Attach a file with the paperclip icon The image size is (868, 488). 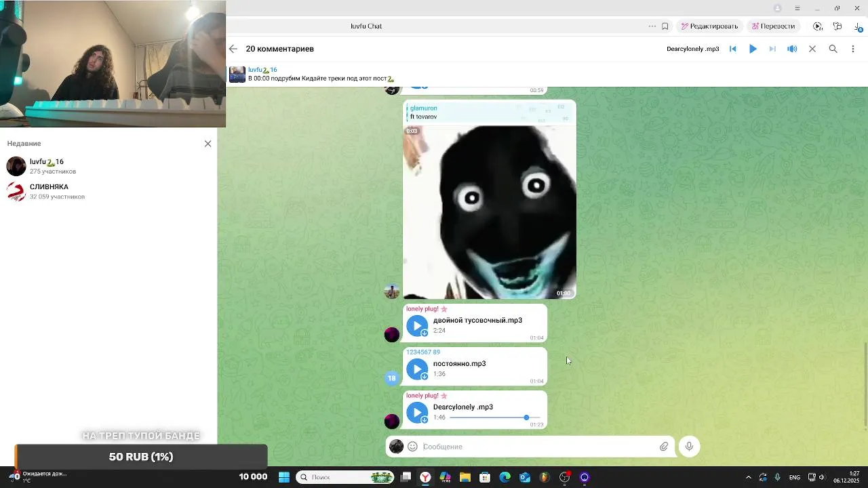coord(664,447)
